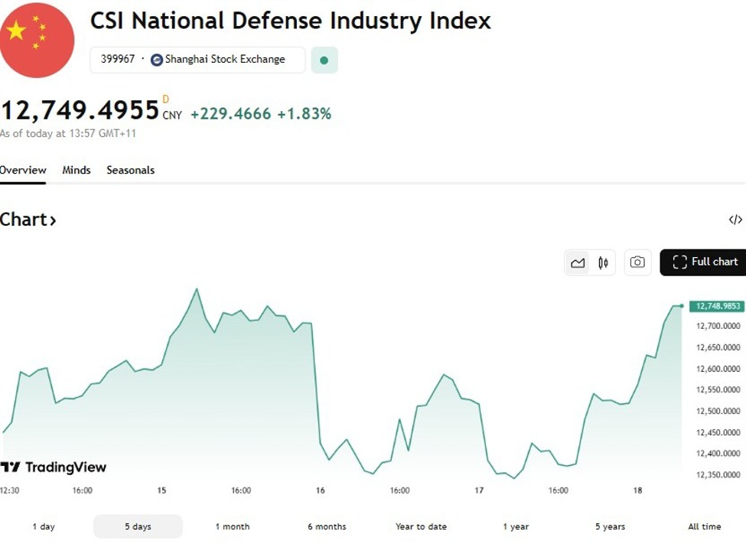
Task: Select the 5 days time range
Action: click(x=138, y=526)
